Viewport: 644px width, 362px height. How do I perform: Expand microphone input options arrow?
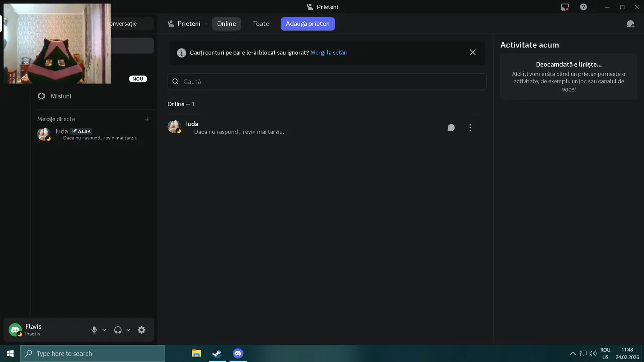pos(104,330)
